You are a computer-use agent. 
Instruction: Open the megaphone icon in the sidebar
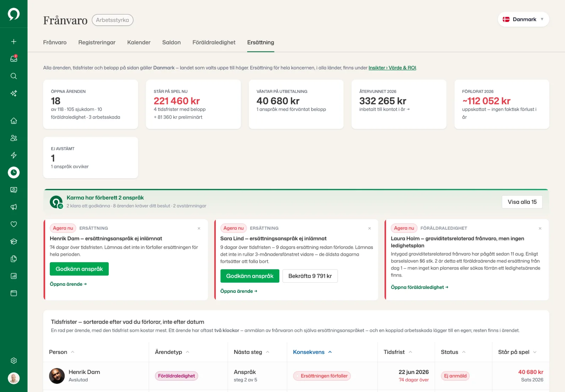14,207
